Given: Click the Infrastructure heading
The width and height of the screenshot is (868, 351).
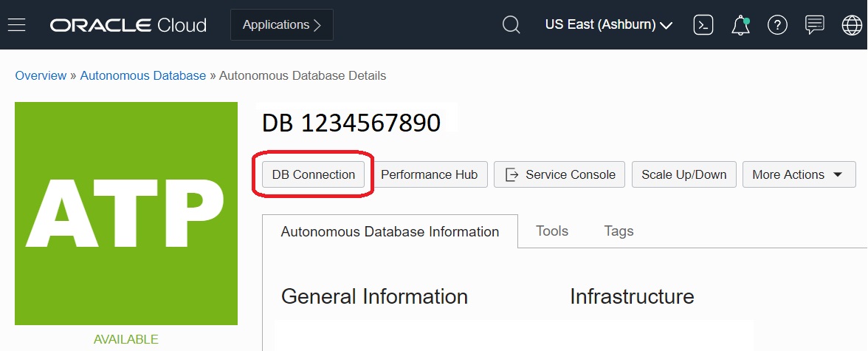Looking at the screenshot, I should [632, 296].
